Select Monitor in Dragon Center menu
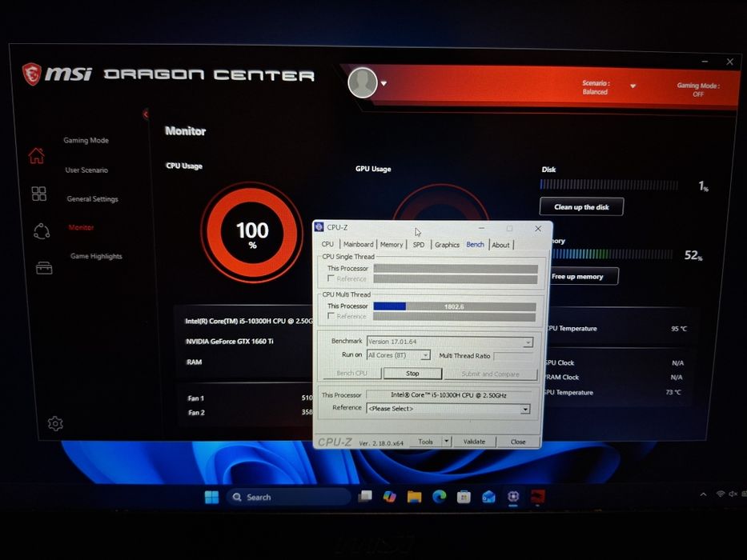Viewport: 747px width, 560px height. [x=81, y=228]
